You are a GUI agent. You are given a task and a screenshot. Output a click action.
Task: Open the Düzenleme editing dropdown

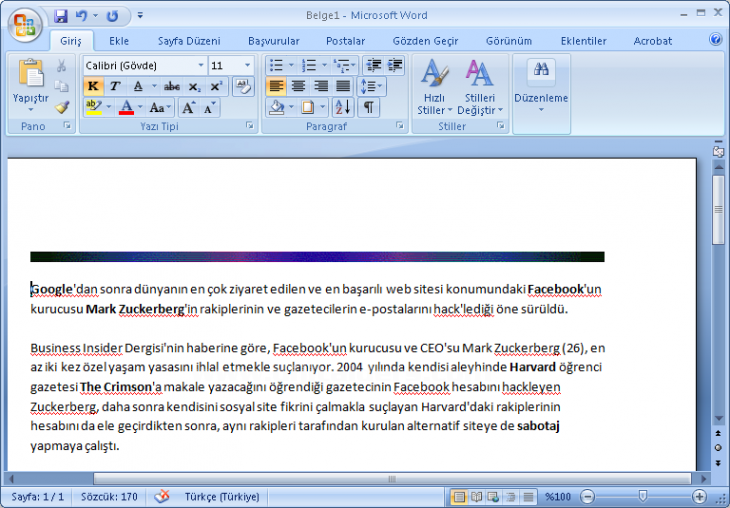click(x=541, y=88)
